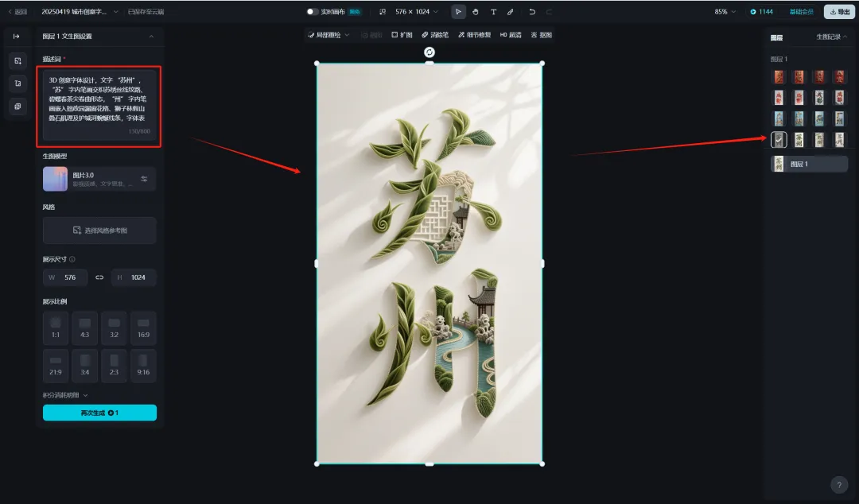Image resolution: width=859 pixels, height=504 pixels.
Task: Select the 1:1 aspect ratio
Action: (56, 328)
